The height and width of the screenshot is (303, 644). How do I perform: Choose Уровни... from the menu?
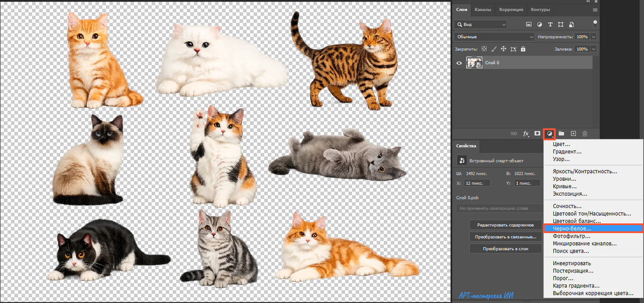pyautogui.click(x=593, y=179)
